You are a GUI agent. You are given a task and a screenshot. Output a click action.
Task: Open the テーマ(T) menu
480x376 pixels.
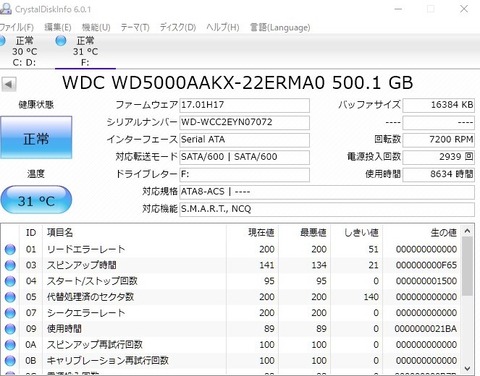[135, 27]
